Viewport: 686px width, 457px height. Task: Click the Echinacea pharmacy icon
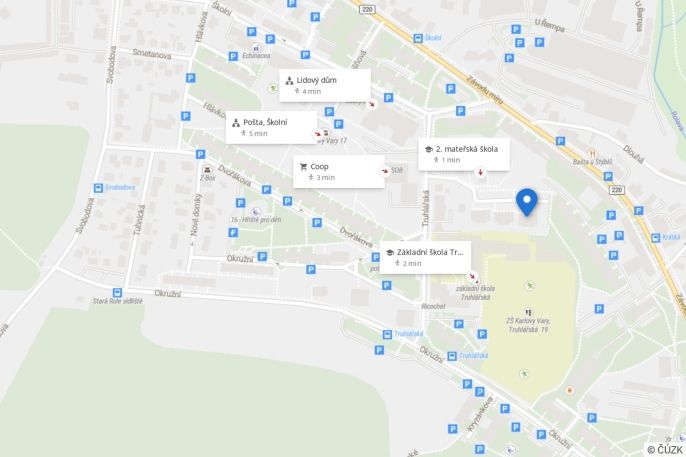256,47
